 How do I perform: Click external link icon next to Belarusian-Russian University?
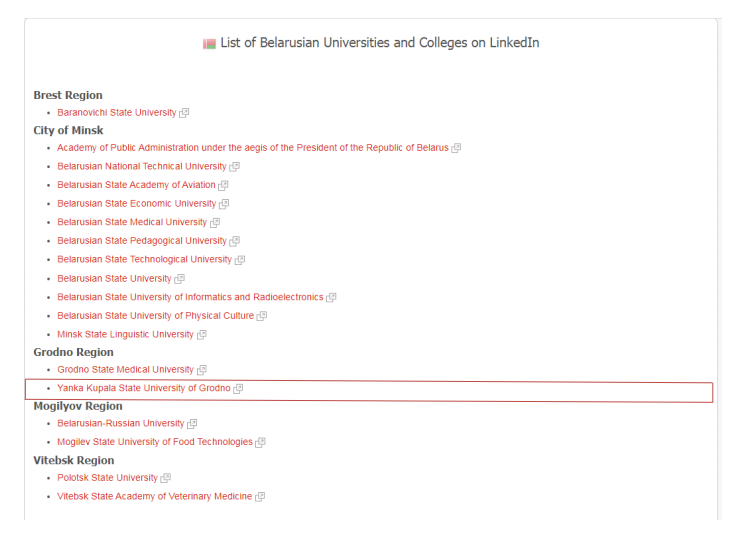pyautogui.click(x=192, y=424)
